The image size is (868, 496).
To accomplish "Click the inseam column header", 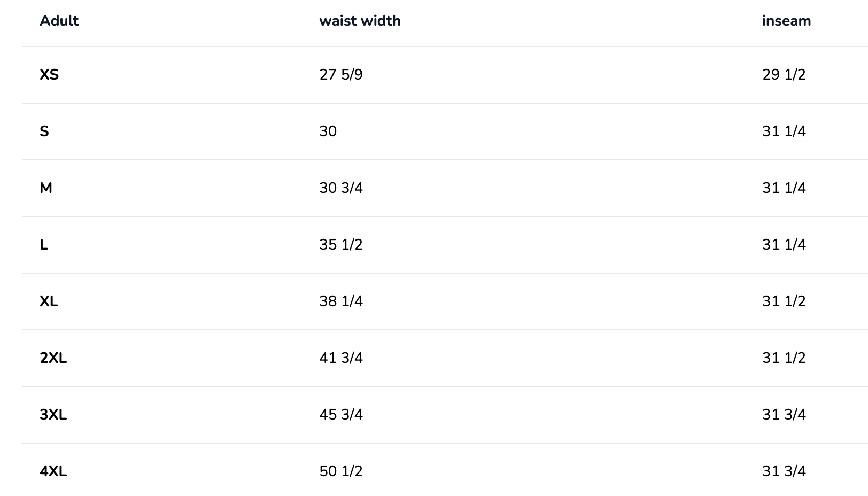I will tap(786, 21).
